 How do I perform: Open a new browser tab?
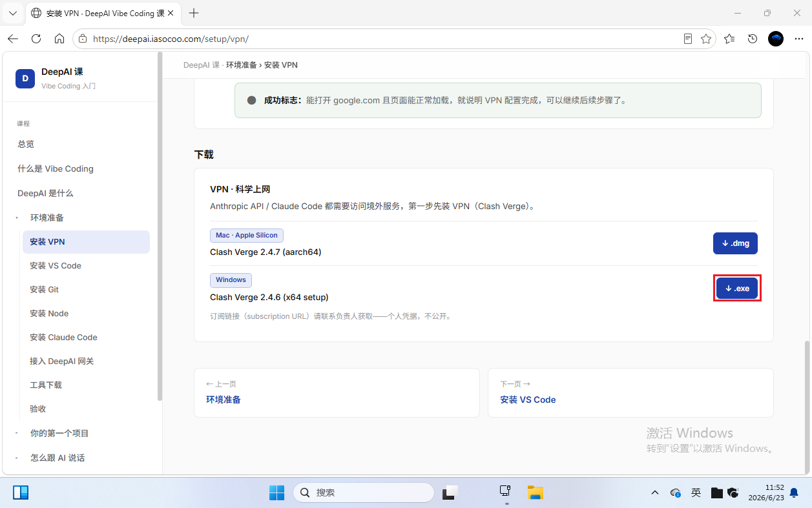194,13
